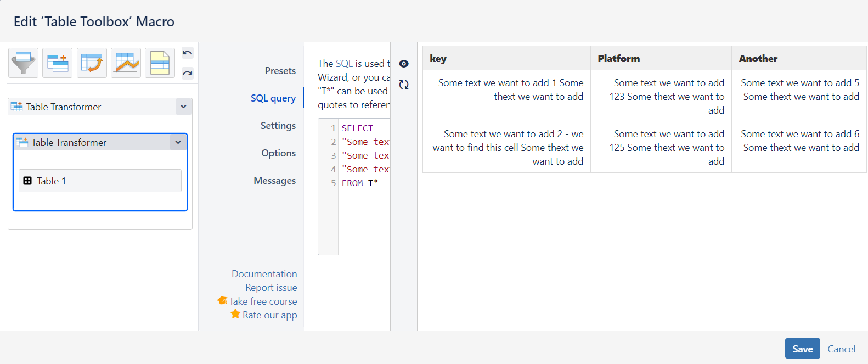Cancel editing the macro

[x=841, y=349]
